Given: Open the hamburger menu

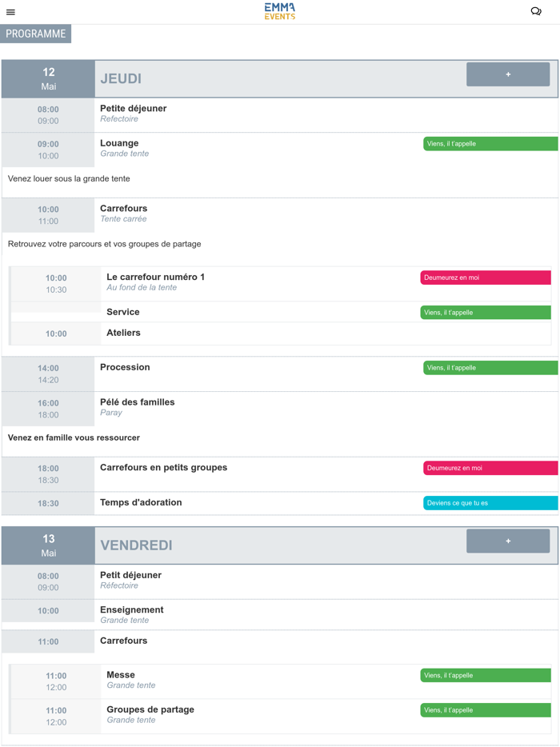Looking at the screenshot, I should click(10, 12).
